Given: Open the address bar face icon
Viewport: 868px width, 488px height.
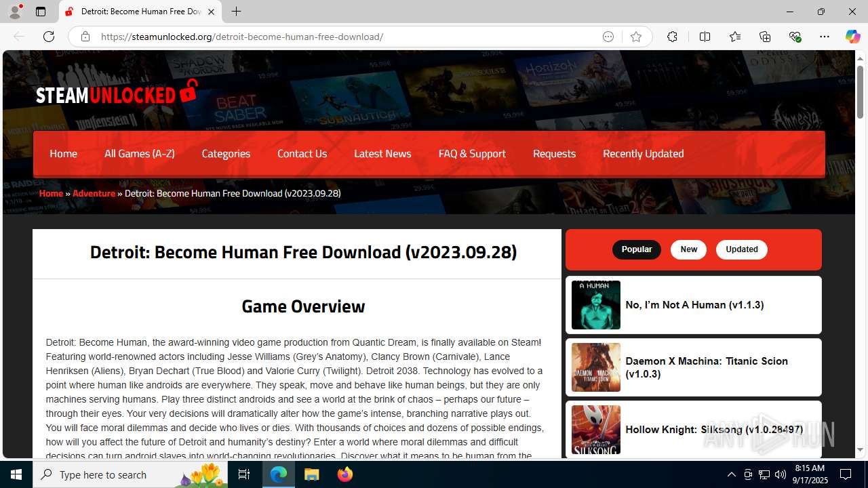Looking at the screenshot, I should 608,37.
